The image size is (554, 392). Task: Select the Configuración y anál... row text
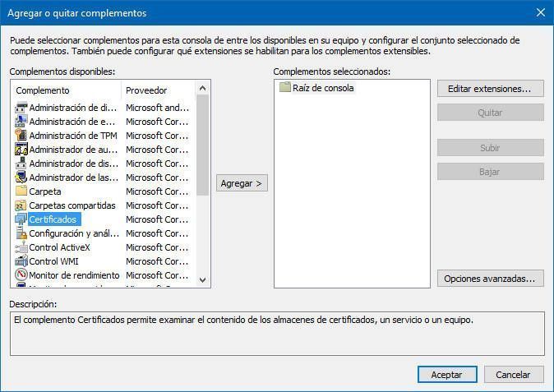pyautogui.click(x=74, y=233)
